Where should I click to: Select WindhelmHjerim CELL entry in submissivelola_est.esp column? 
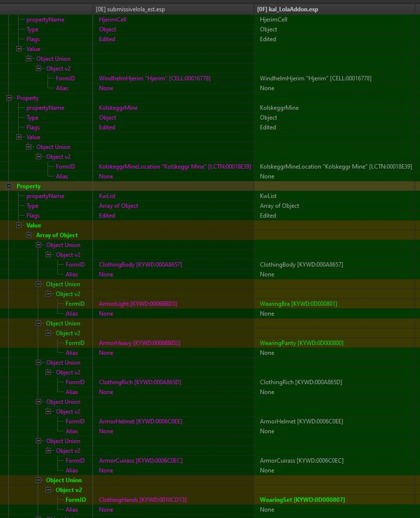tap(154, 78)
